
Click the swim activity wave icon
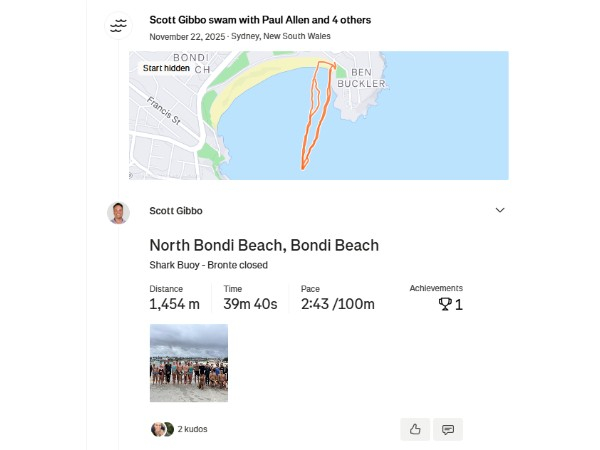click(x=119, y=26)
